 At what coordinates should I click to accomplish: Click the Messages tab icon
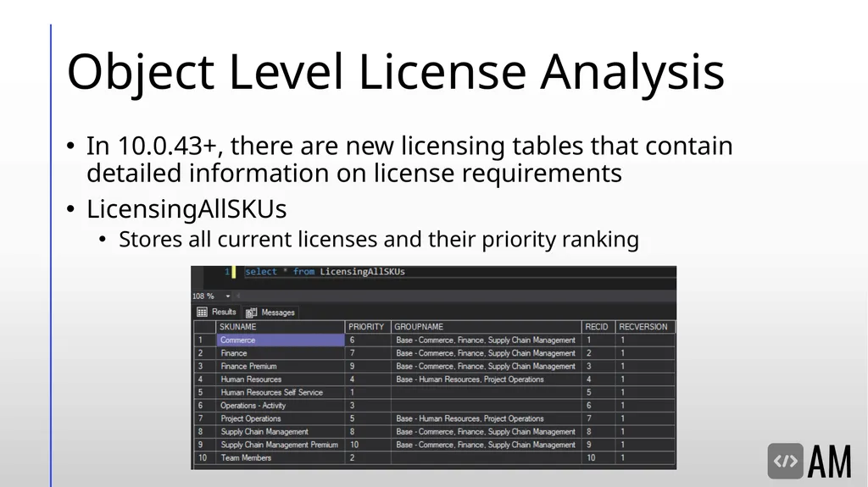(251, 313)
